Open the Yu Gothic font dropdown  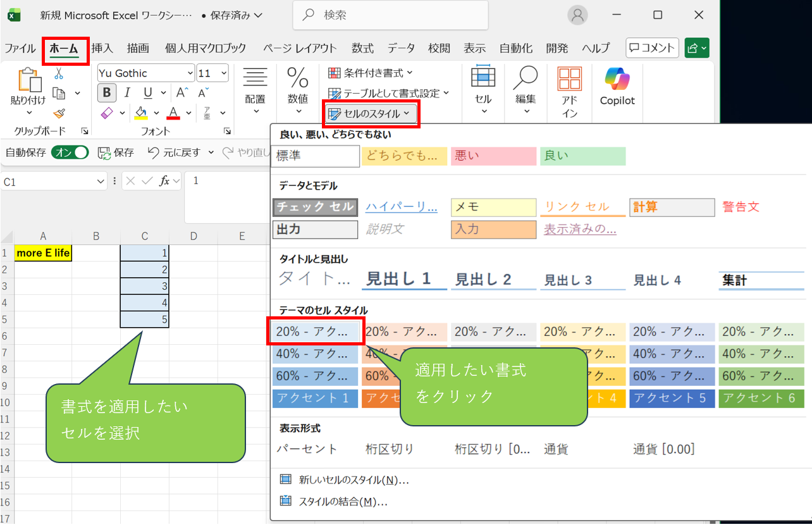click(x=190, y=73)
